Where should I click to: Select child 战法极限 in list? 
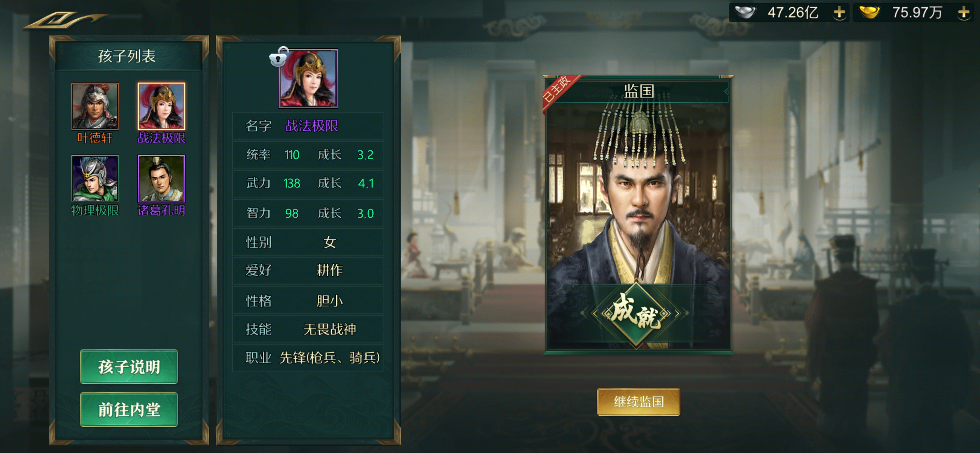(161, 107)
